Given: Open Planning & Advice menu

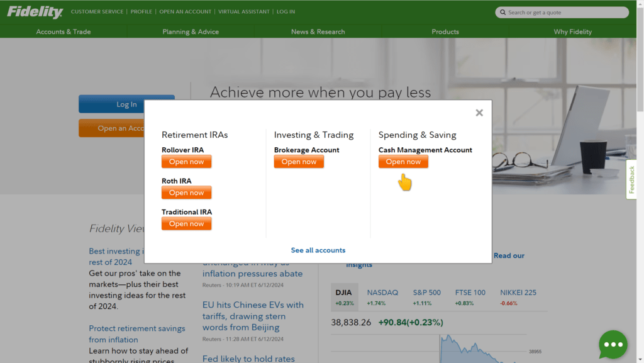Looking at the screenshot, I should (191, 31).
